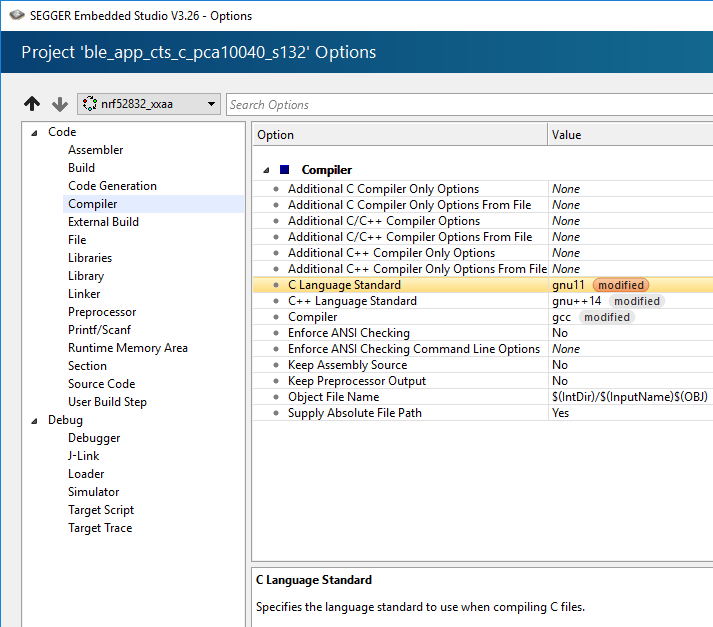Screen dimensions: 713x627
Task: Select Library in the options tree
Action: [x=86, y=276]
